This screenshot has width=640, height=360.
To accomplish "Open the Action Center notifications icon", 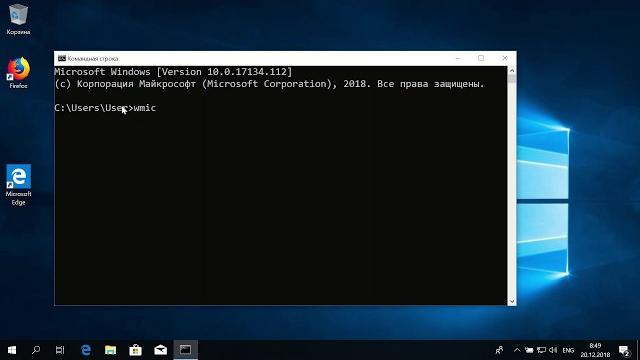I will pyautogui.click(x=624, y=350).
